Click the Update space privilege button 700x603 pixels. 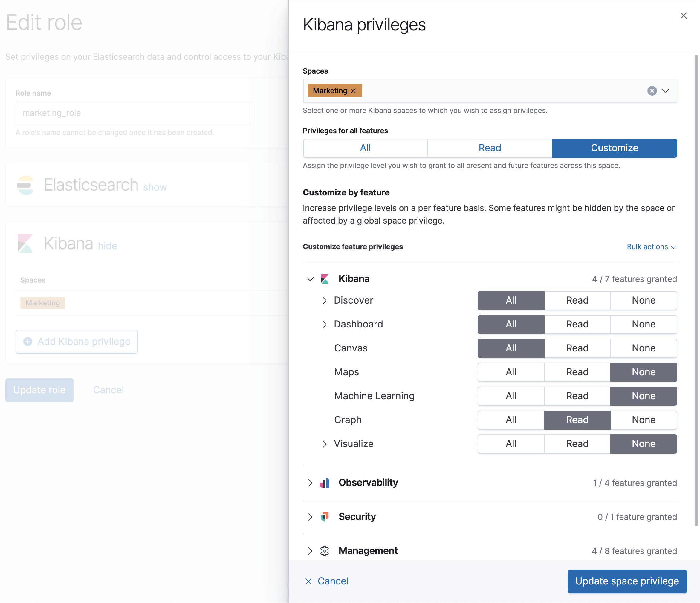[627, 581]
